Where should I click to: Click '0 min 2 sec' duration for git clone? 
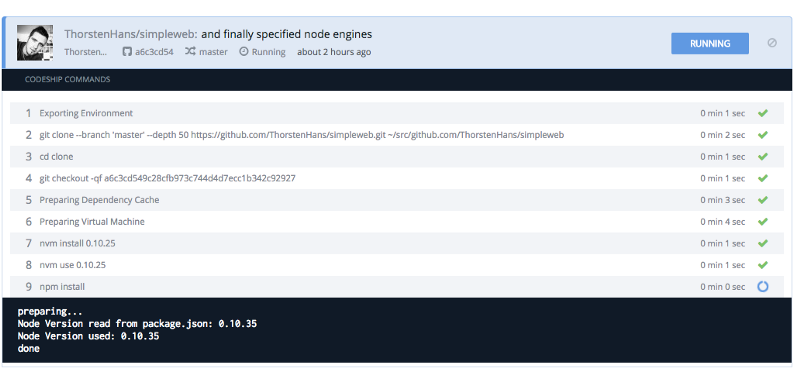722,135
